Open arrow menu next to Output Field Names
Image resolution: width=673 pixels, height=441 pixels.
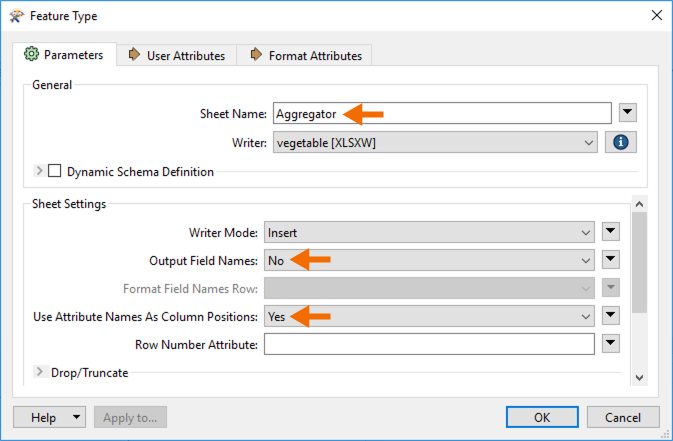click(x=611, y=259)
